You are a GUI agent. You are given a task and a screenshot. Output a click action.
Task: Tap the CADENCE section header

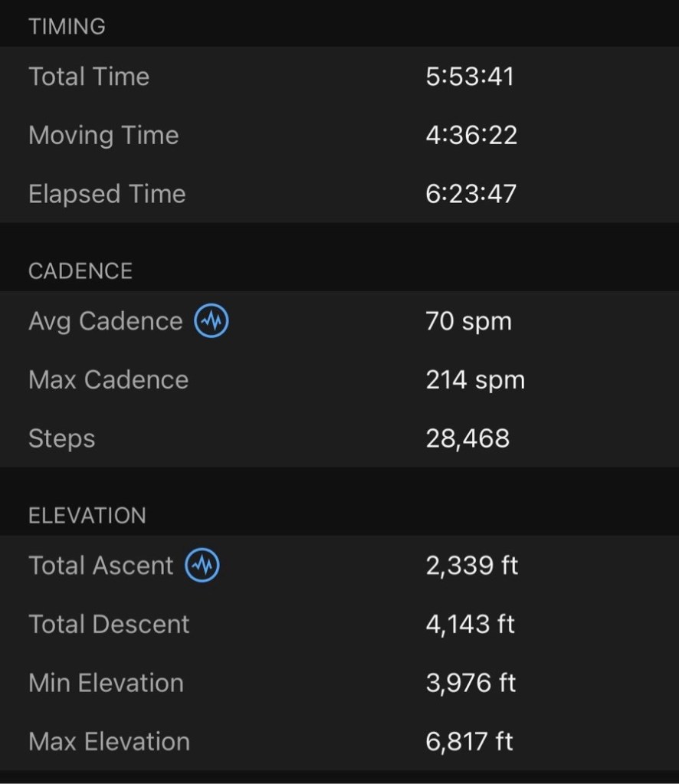click(x=80, y=271)
